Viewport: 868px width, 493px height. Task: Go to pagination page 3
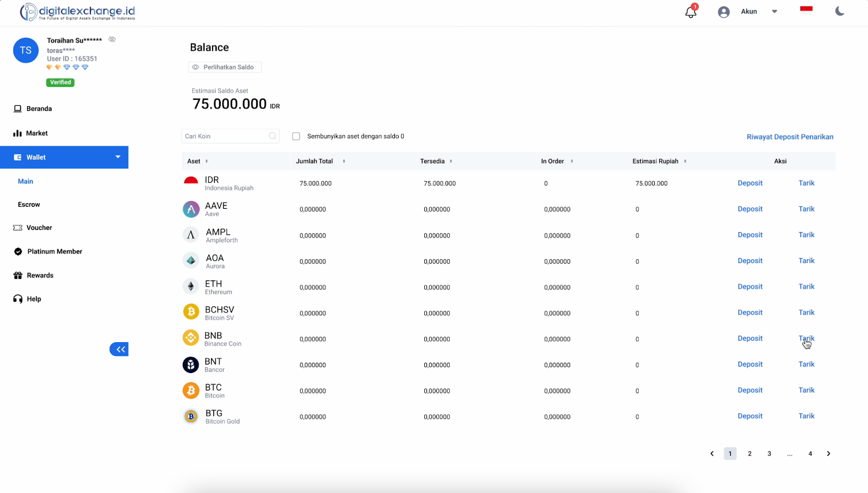[x=769, y=453]
